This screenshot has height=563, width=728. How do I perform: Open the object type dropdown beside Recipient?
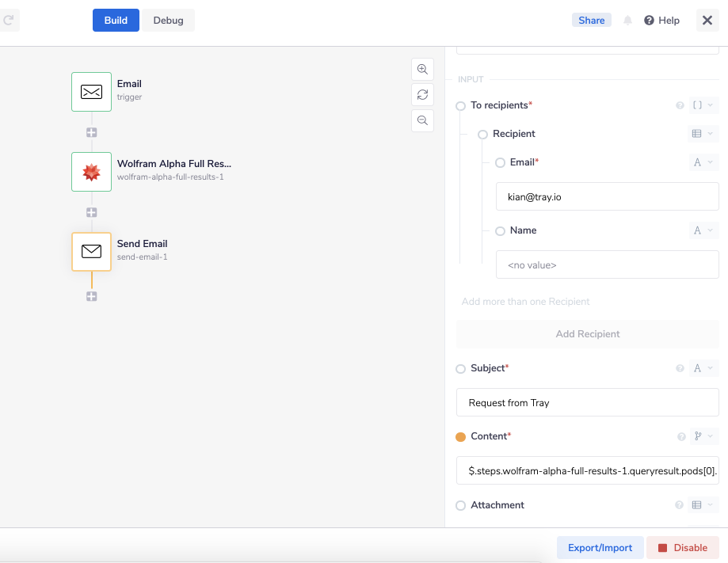(702, 134)
